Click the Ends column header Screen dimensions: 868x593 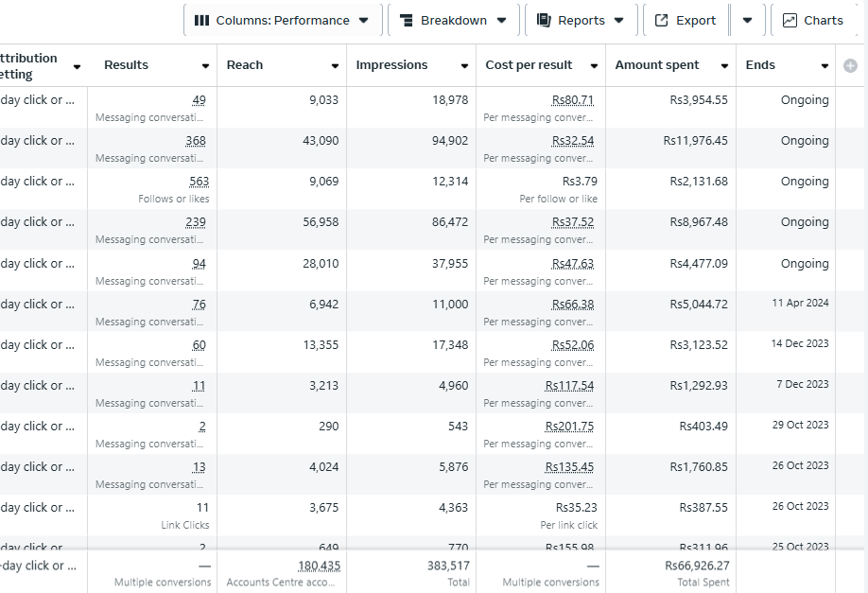(760, 65)
